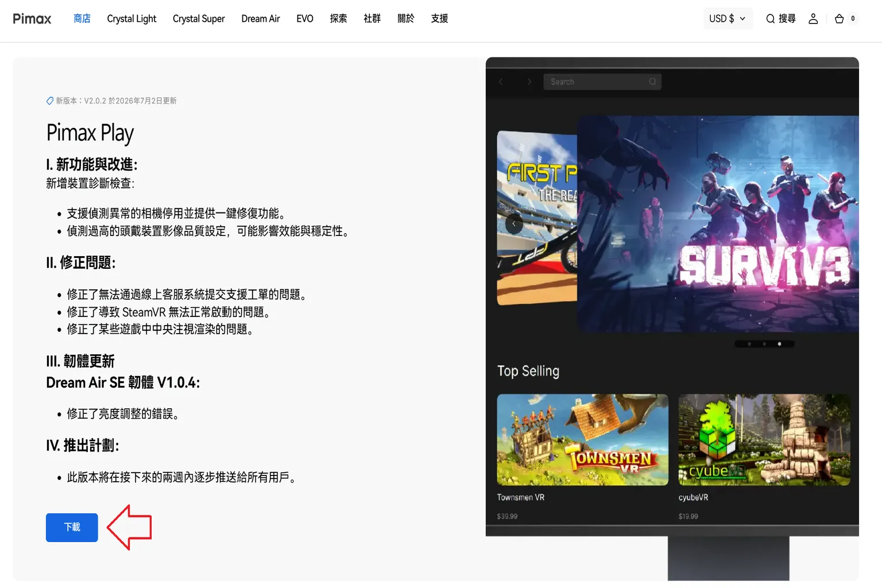This screenshot has width=882, height=588.
Task: Click the Search field in Pimax Play
Action: tap(602, 82)
